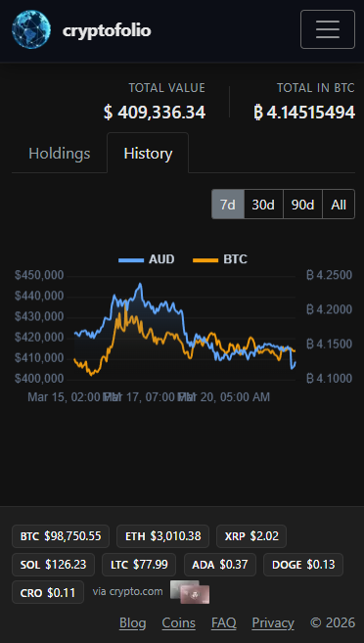This screenshot has width=364, height=643.
Task: Click the crypto.com cards image
Action: click(190, 592)
